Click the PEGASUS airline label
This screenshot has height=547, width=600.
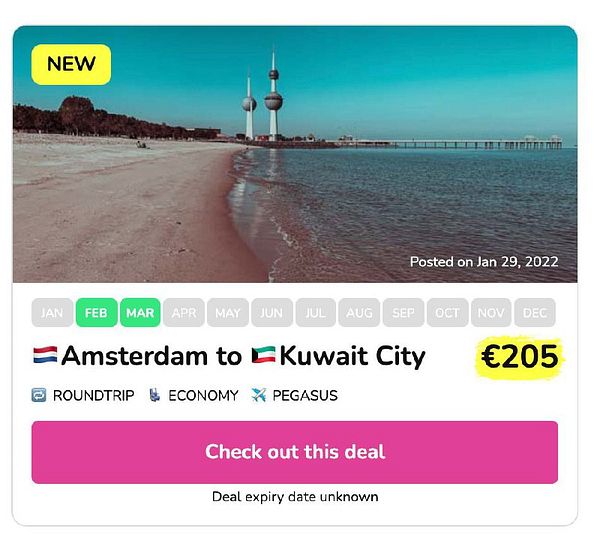coord(305,395)
